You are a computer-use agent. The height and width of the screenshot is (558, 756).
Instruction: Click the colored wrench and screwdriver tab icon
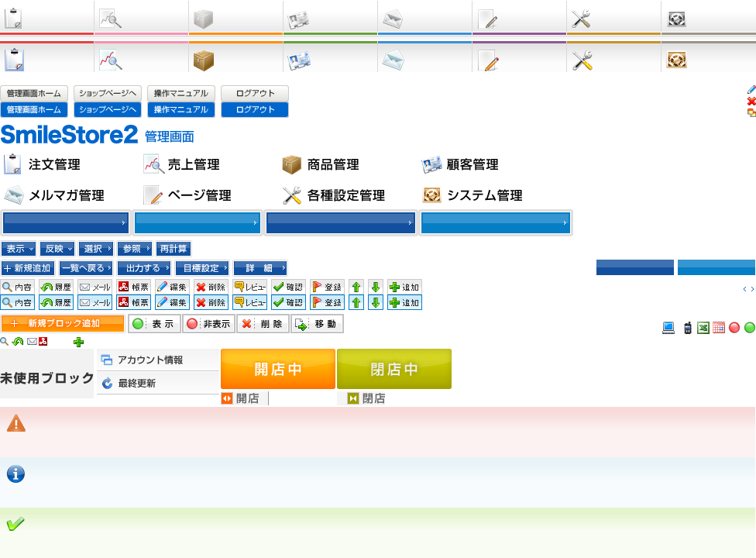pyautogui.click(x=582, y=60)
